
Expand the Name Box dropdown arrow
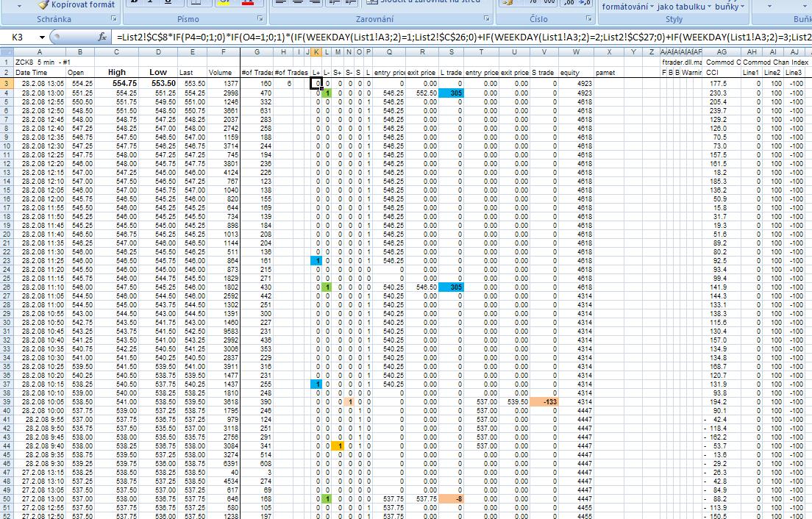41,37
